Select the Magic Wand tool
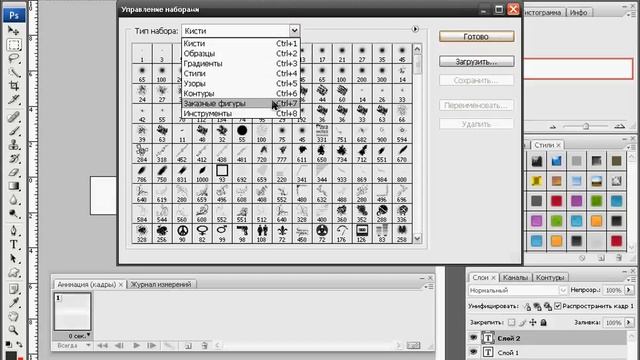 click(13, 72)
